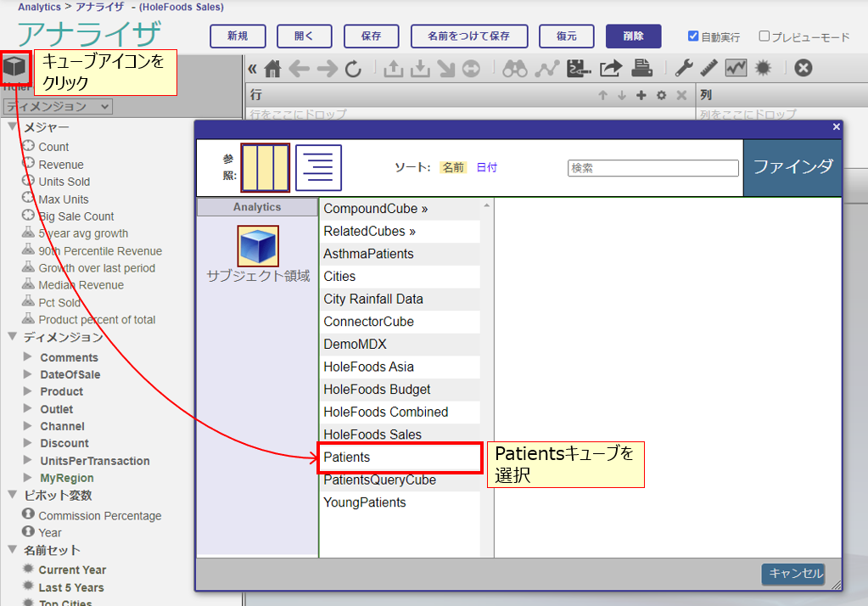Toggle the 自動実行 checkbox
Image resolution: width=868 pixels, height=606 pixels.
pos(693,36)
